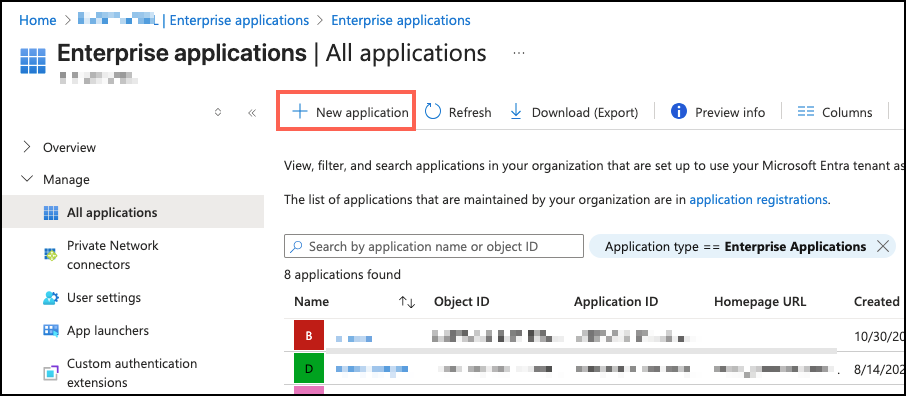
Task: Click the Application ID column header
Action: [616, 302]
